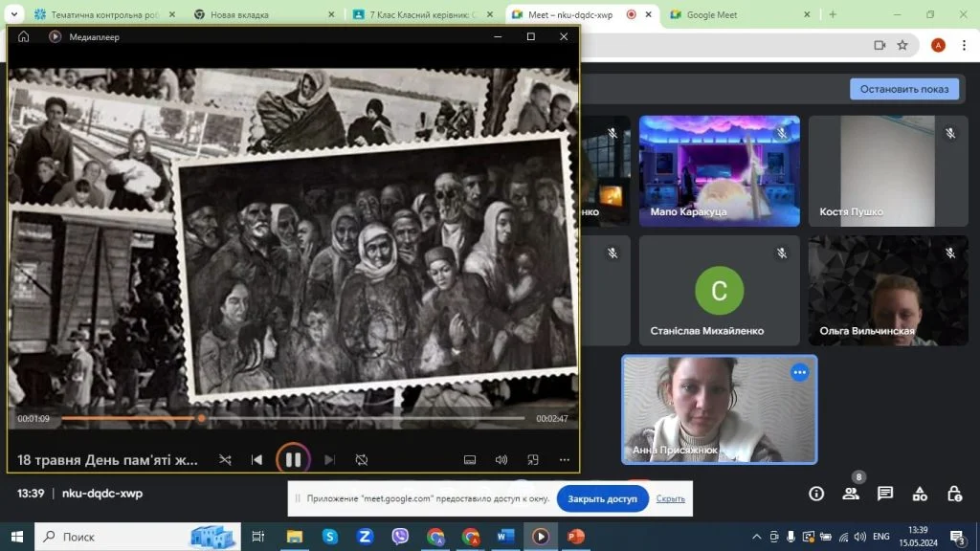This screenshot has width=980, height=551.
Task: Open options on Анна Присяжнюк tile
Action: pyautogui.click(x=799, y=372)
